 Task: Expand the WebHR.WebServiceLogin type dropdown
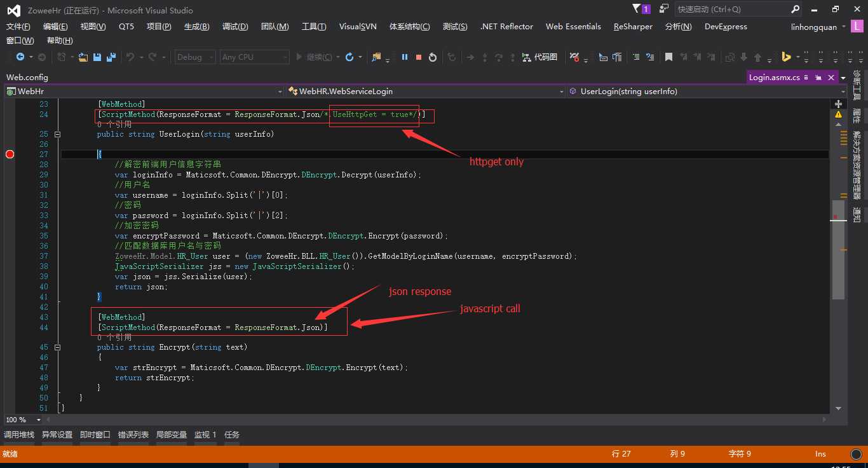click(561, 92)
